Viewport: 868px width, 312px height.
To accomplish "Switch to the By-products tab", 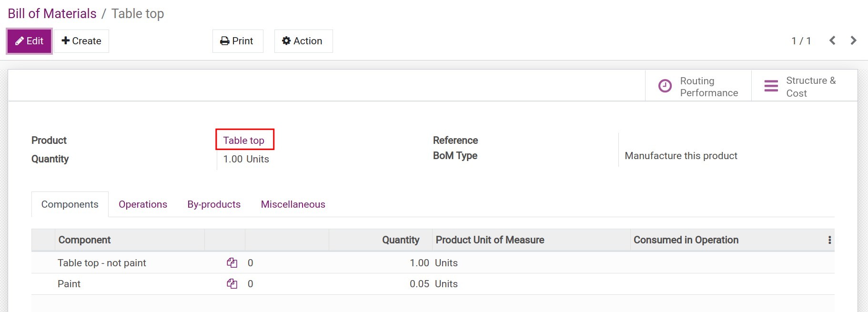I will tap(214, 204).
